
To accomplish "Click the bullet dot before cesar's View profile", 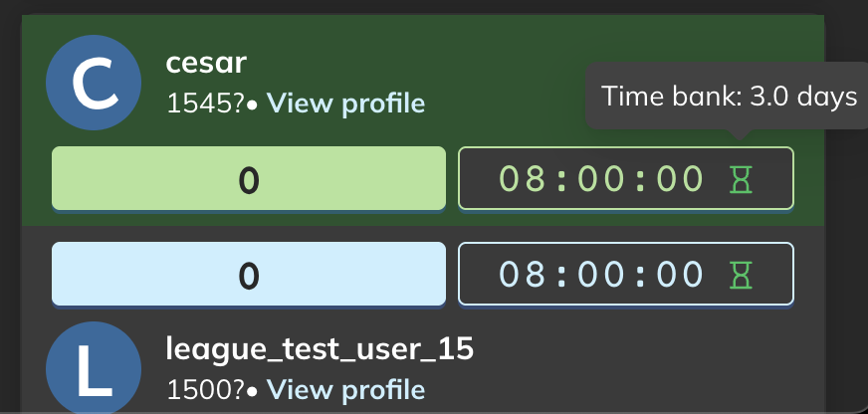I will tap(254, 103).
